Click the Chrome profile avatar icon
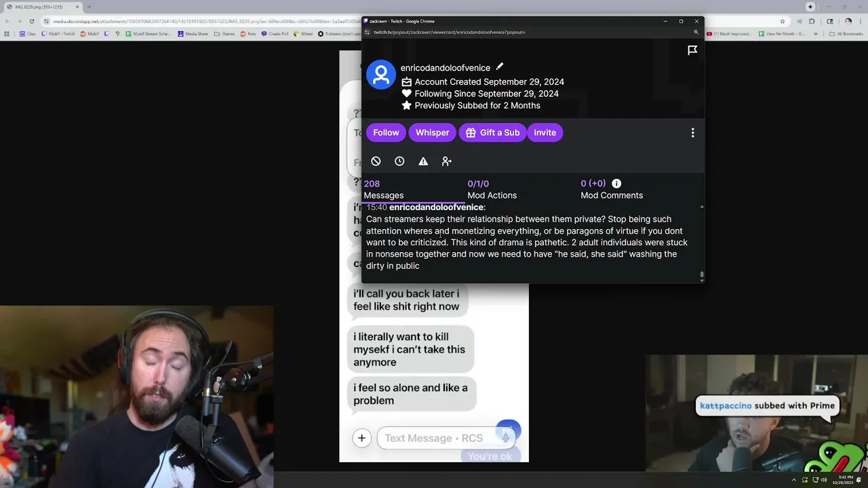This screenshot has height=488, width=868. (848, 21)
